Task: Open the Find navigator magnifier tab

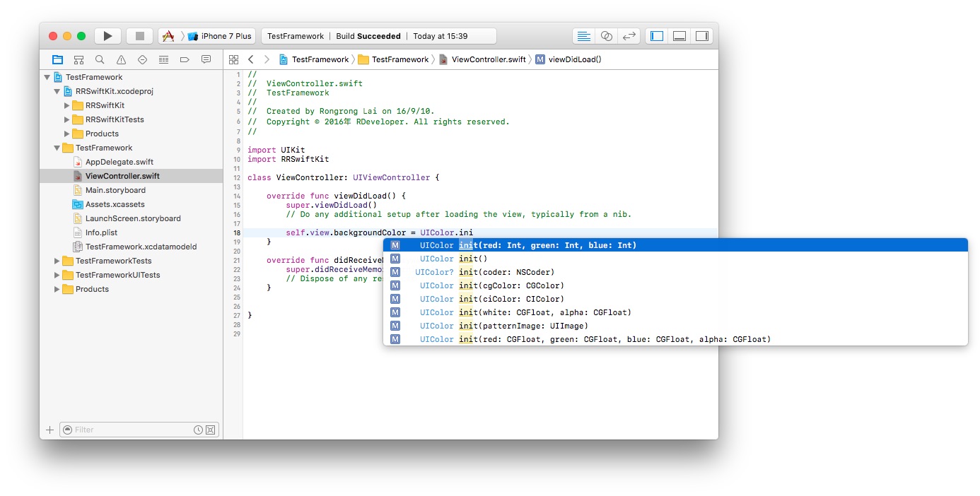Action: (x=100, y=59)
